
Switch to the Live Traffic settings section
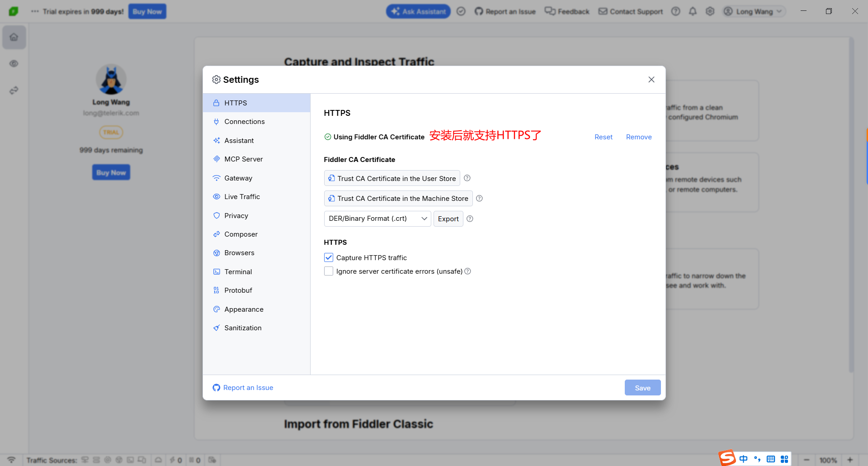coord(242,197)
